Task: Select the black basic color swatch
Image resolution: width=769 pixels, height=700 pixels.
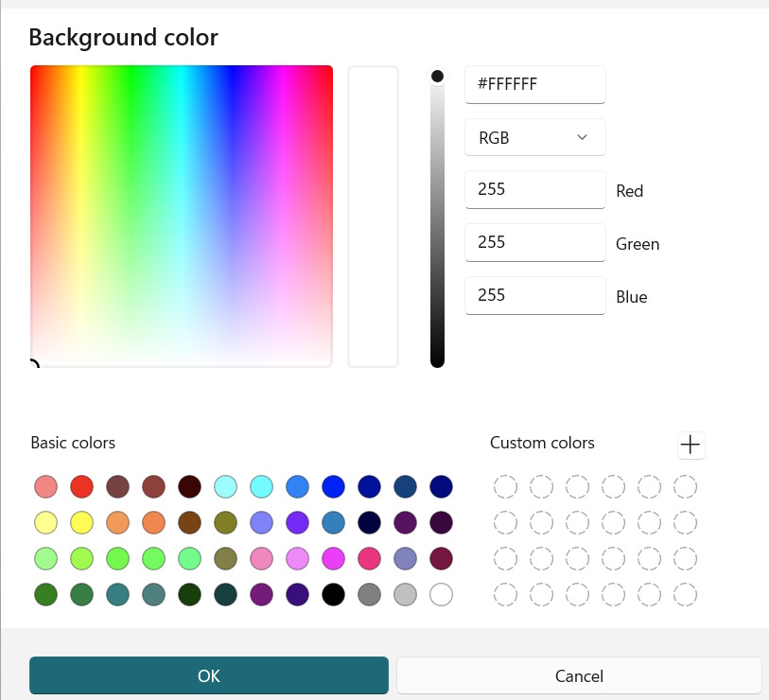Action: 333,595
